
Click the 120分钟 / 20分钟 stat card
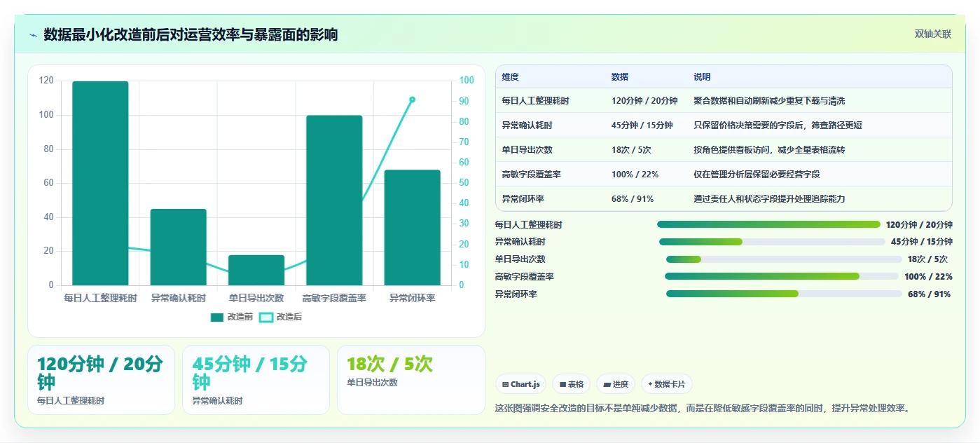point(101,380)
